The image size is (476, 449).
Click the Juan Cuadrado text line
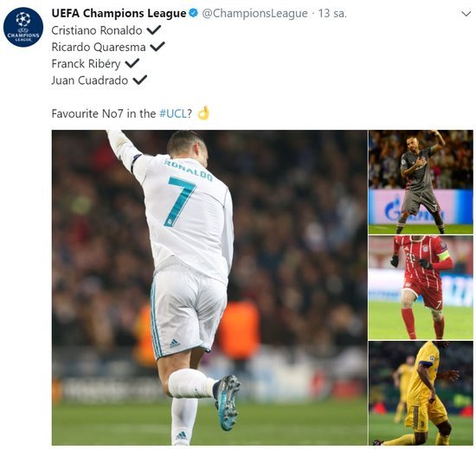(x=90, y=80)
